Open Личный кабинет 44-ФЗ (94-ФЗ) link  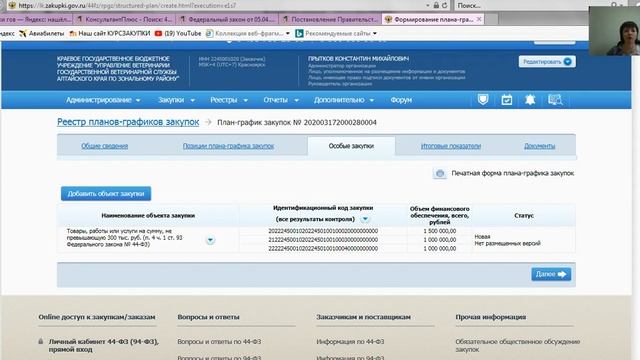tap(103, 345)
